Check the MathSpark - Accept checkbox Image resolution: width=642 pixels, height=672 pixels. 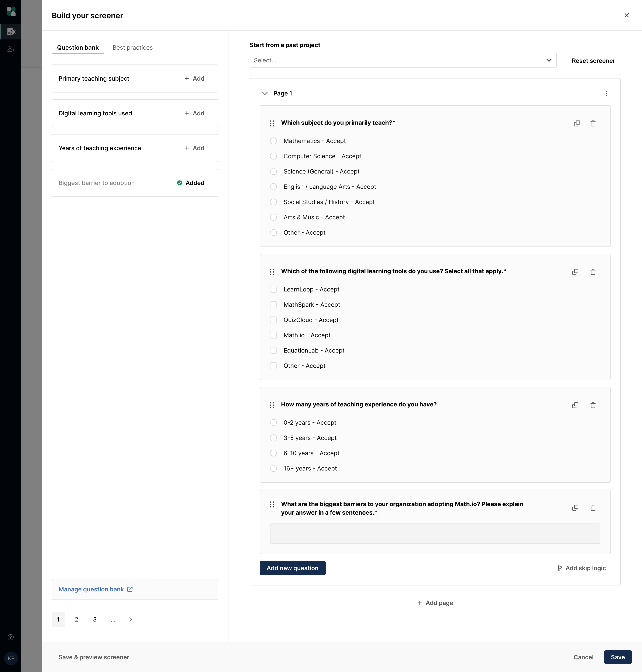[x=273, y=305]
